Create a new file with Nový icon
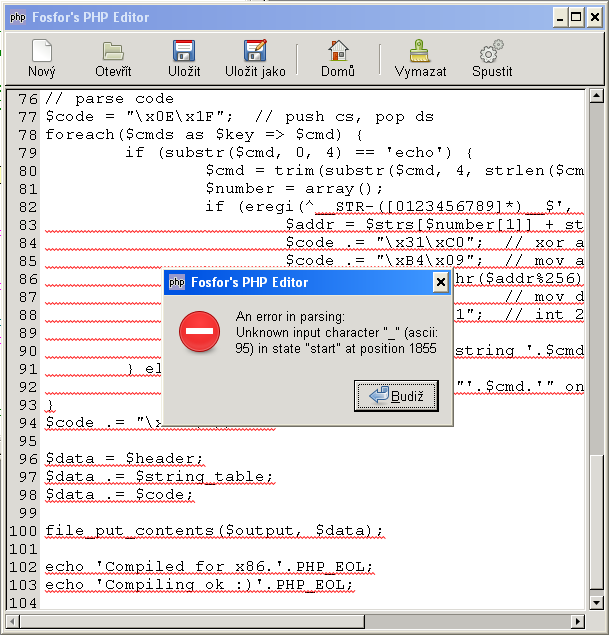The height and width of the screenshot is (635, 609). 42,51
